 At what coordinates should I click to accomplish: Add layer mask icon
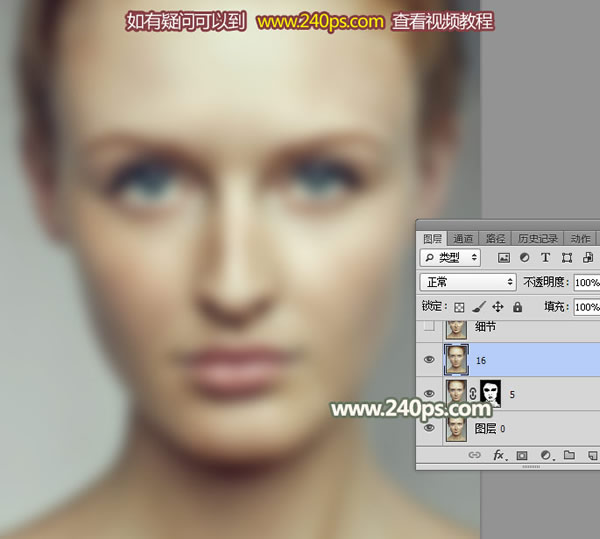522,455
